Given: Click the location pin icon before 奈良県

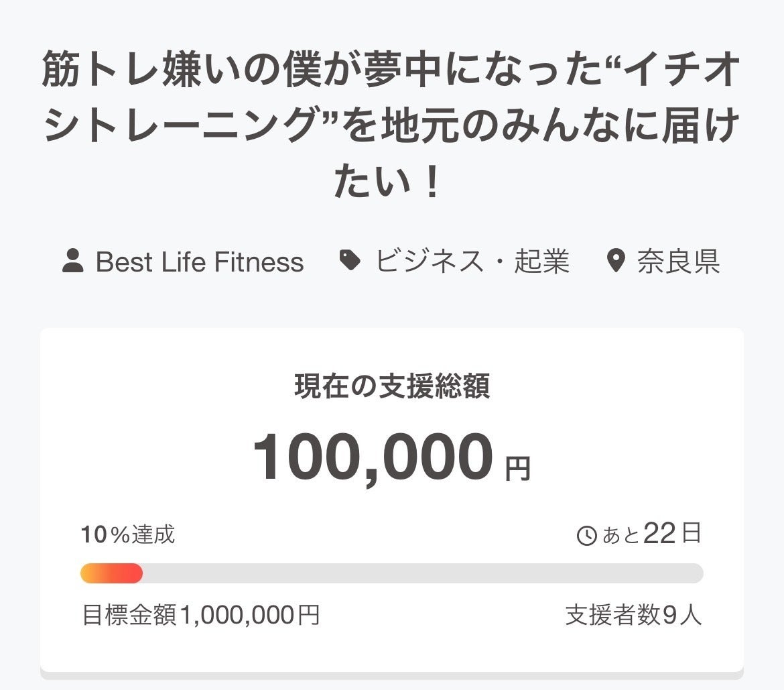Looking at the screenshot, I should [615, 261].
